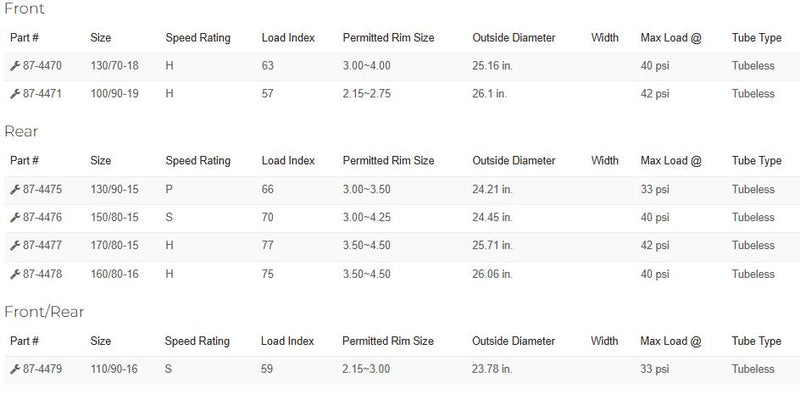
Task: Select the Front section heading
Action: [24, 9]
